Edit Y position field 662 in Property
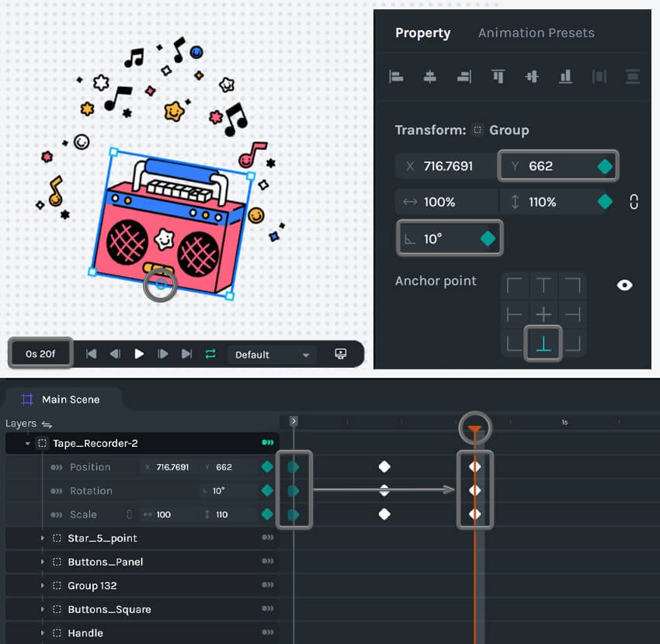This screenshot has height=644, width=660. click(558, 167)
